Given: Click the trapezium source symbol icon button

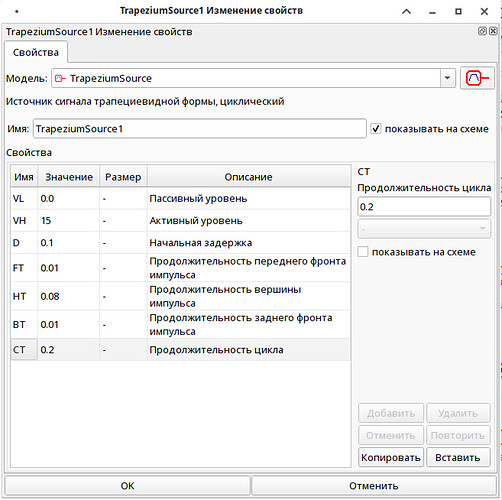Looking at the screenshot, I should [477, 78].
